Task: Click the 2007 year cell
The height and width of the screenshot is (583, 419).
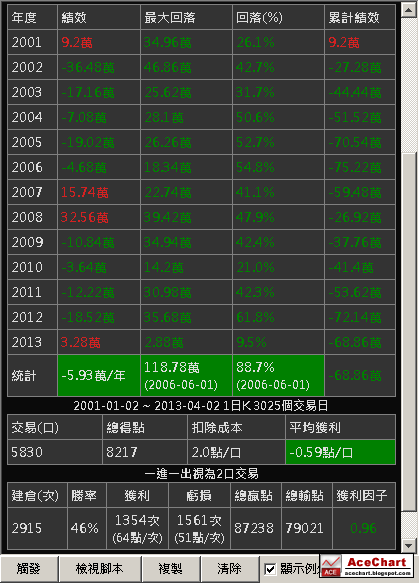Action: click(32, 192)
